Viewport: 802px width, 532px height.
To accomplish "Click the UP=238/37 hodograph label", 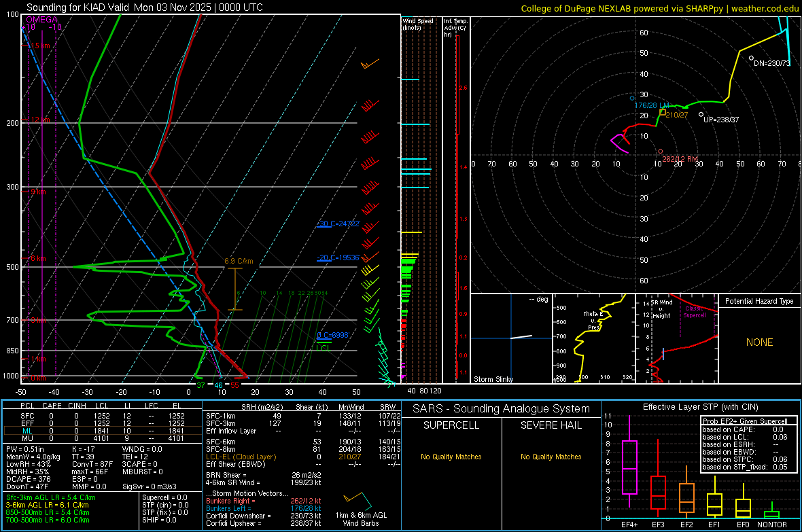I will point(721,120).
